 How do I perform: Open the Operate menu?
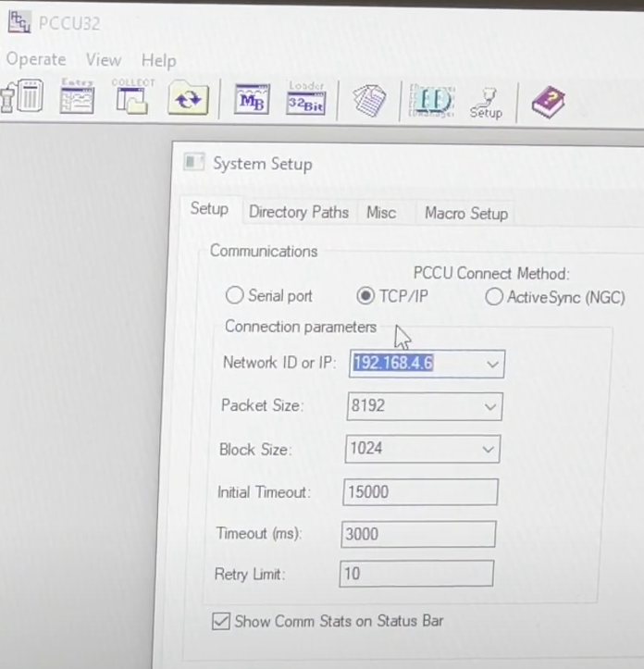(36, 59)
